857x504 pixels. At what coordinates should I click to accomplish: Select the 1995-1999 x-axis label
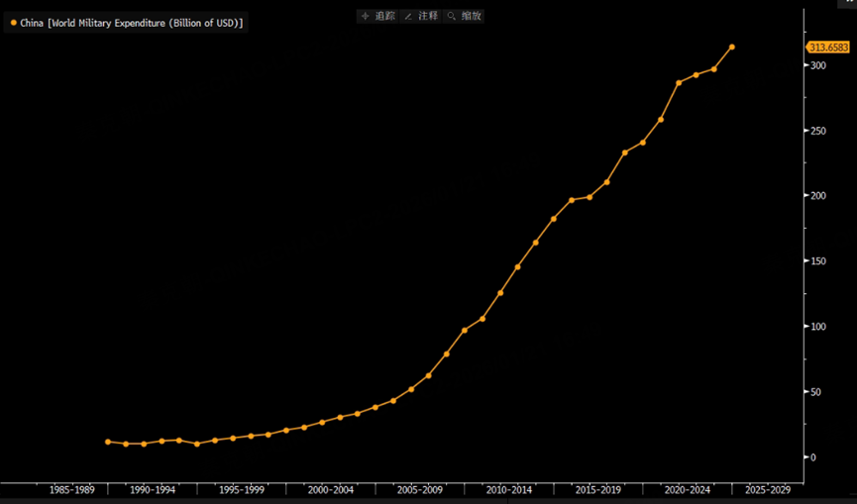[x=242, y=489]
